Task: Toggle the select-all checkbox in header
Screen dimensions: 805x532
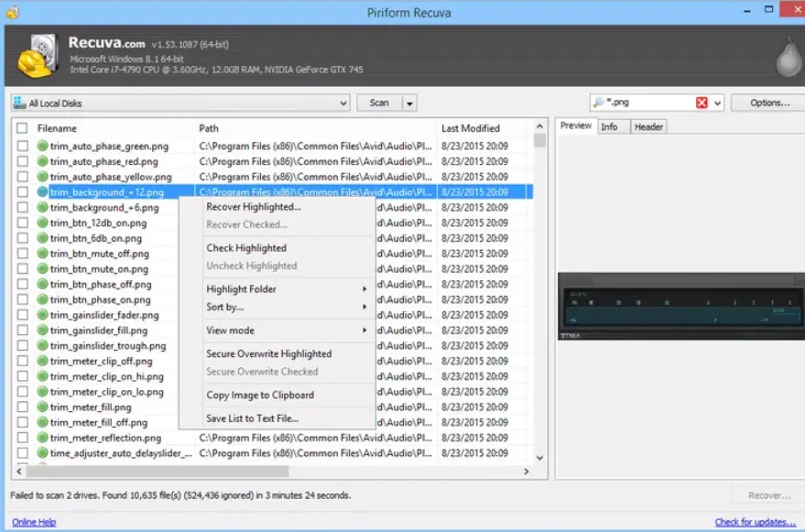Action: tap(22, 129)
